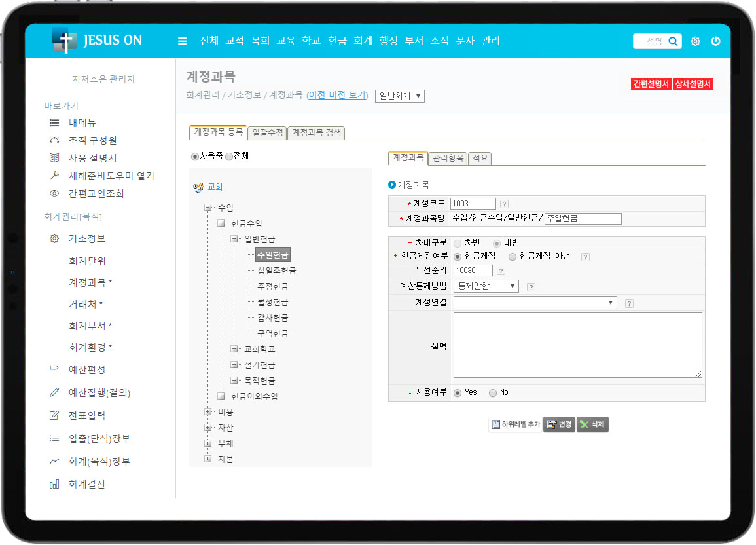Click the help icon beside 계정연결 dropdown
756x545 pixels.
click(x=629, y=303)
